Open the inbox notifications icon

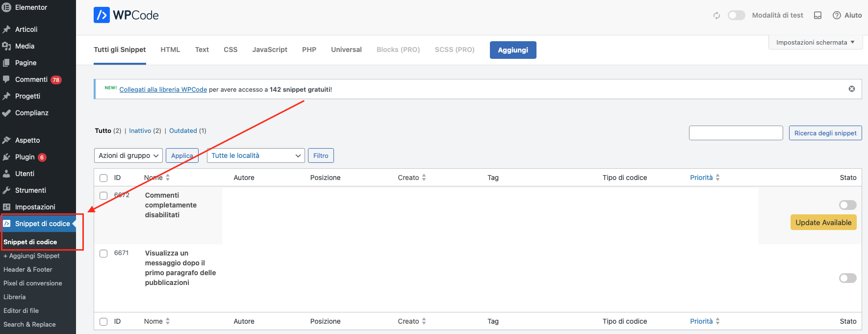[x=817, y=16]
